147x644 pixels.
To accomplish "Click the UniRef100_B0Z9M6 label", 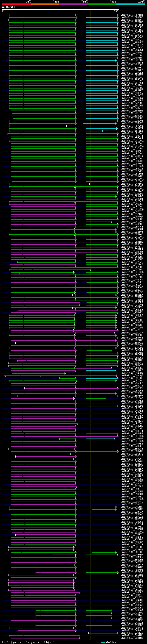I will 132,267.
